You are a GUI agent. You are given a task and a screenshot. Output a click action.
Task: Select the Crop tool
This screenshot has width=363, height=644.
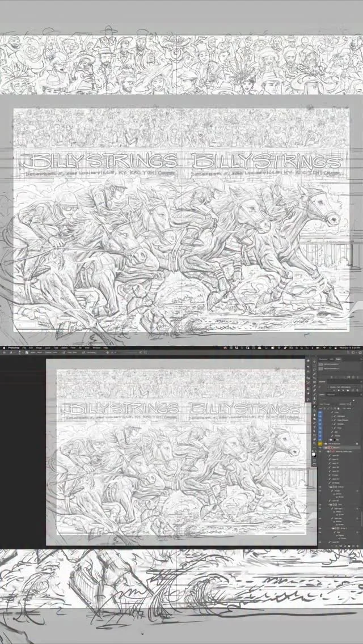click(x=314, y=378)
